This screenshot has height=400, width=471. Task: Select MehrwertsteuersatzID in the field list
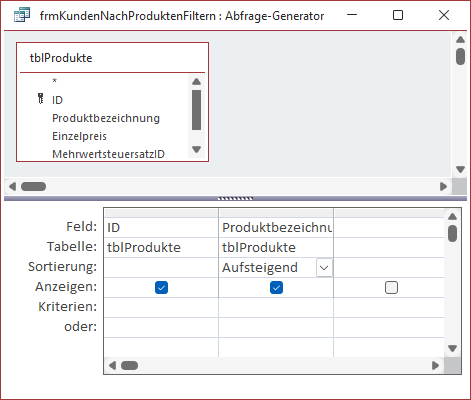click(x=108, y=154)
